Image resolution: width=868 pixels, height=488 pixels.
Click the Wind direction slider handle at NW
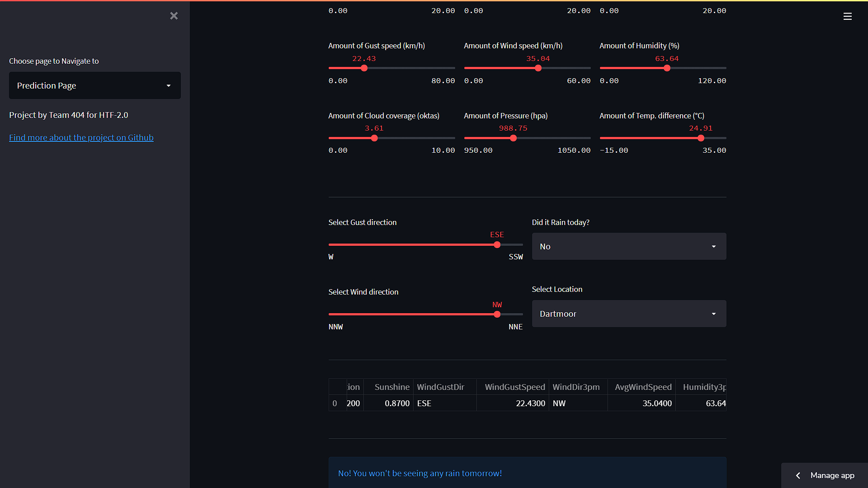coord(497,314)
